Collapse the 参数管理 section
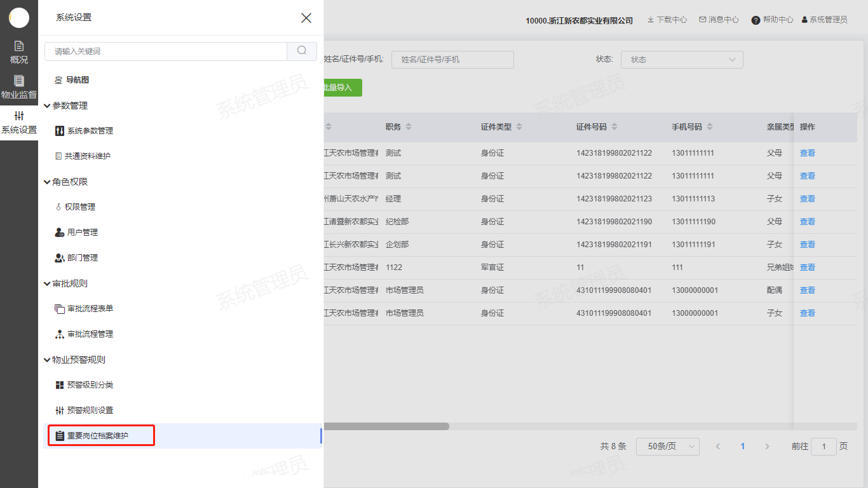The image size is (868, 488). (47, 105)
